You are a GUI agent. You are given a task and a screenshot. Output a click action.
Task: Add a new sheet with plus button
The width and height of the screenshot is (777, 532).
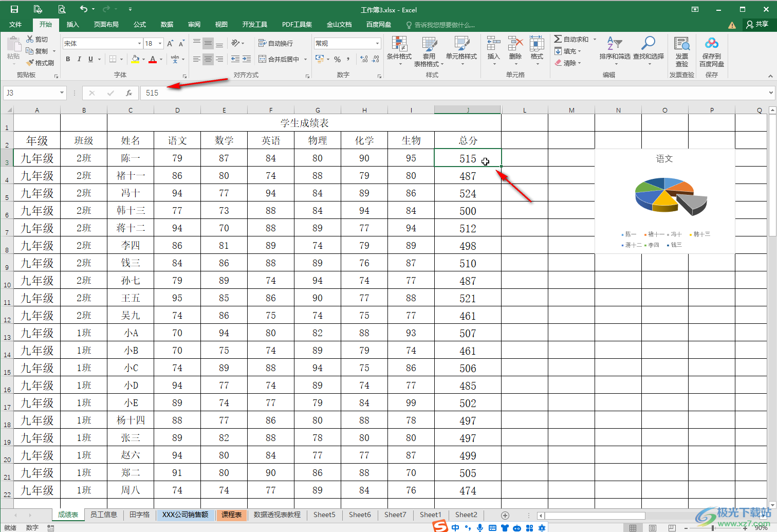(505, 515)
